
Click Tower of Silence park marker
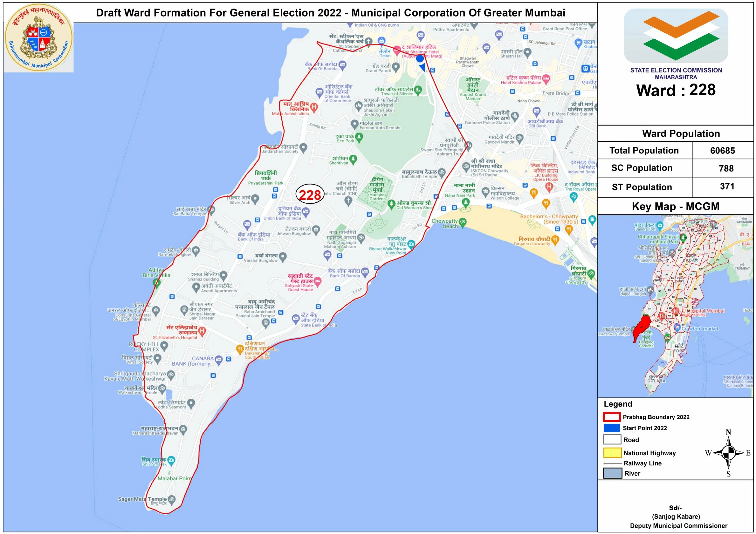click(418, 90)
